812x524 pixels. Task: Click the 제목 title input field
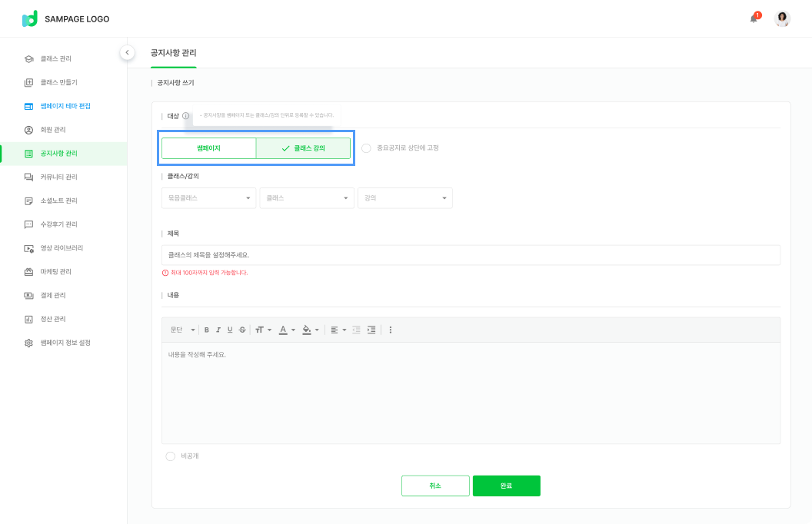(x=471, y=255)
